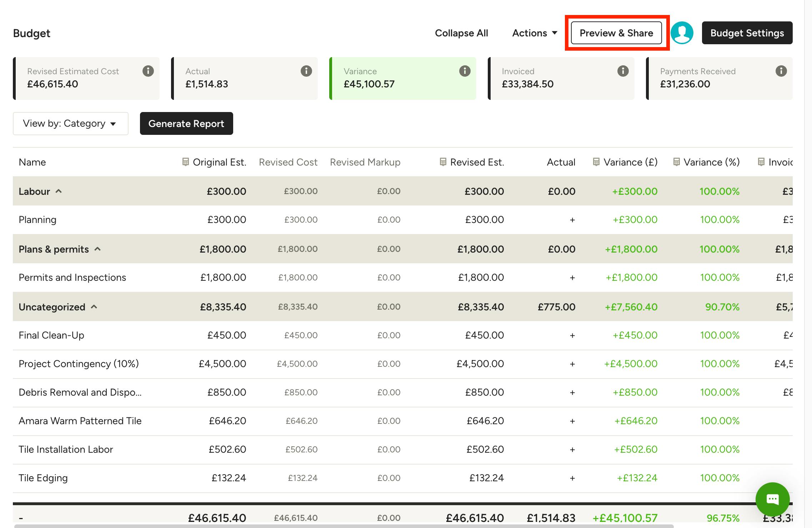Open the green chat support bubble
This screenshot has width=812, height=528.
(x=773, y=499)
